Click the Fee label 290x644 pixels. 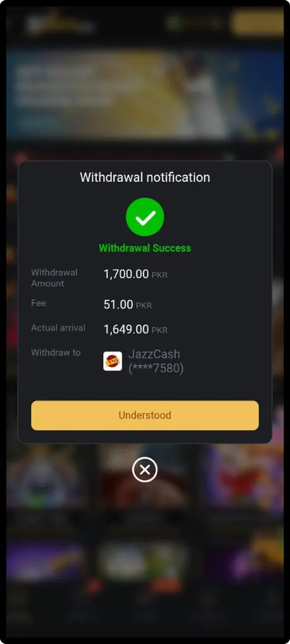coord(38,303)
